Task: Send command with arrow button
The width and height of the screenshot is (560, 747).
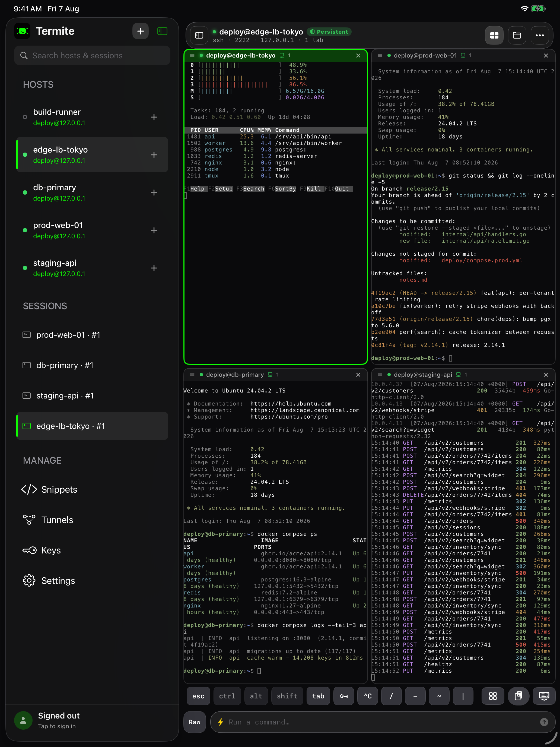Action: [544, 722]
